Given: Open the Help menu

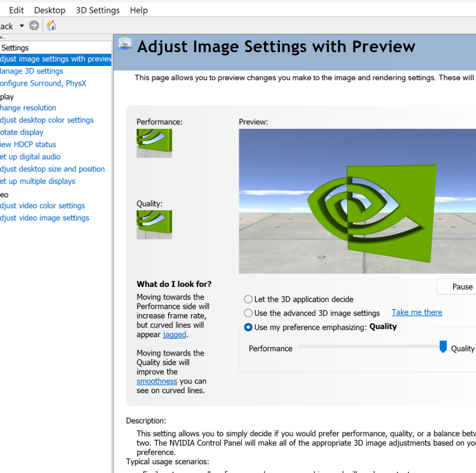Looking at the screenshot, I should coord(139,10).
